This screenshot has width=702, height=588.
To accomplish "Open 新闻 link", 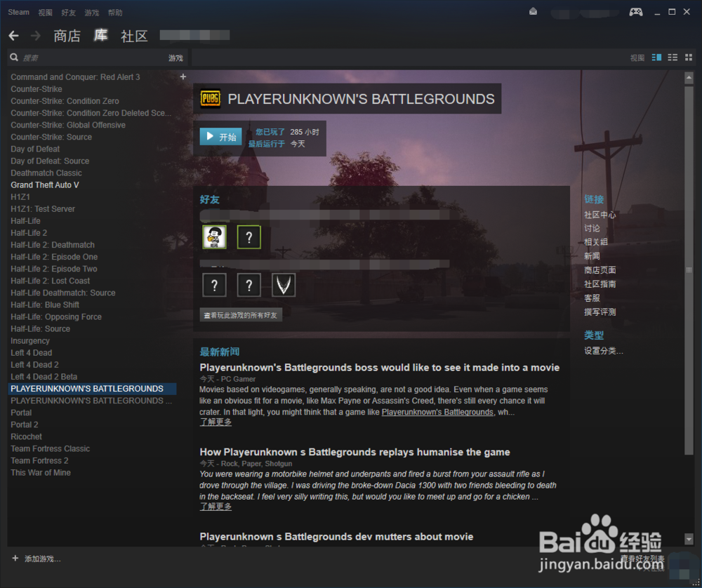I will (592, 256).
